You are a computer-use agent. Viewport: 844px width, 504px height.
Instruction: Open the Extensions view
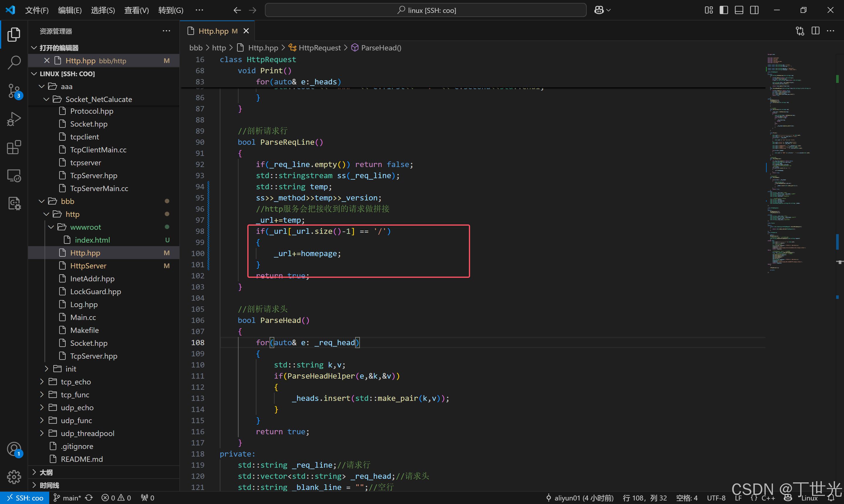14,147
